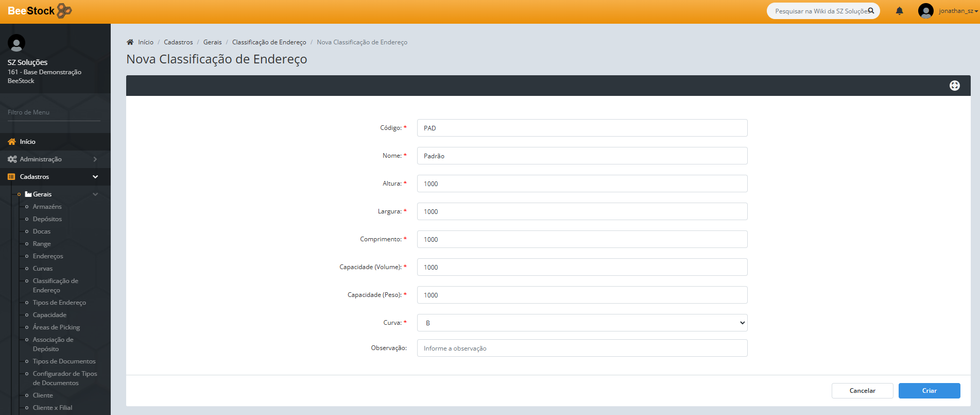Open Tipos de Endereço in sidebar
Screen dimensions: 980x415
(59, 303)
